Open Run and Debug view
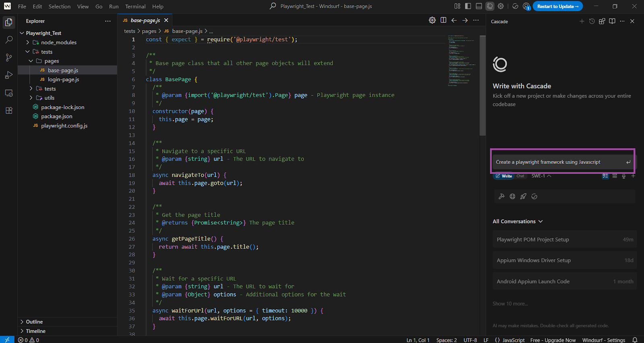 pos(9,75)
